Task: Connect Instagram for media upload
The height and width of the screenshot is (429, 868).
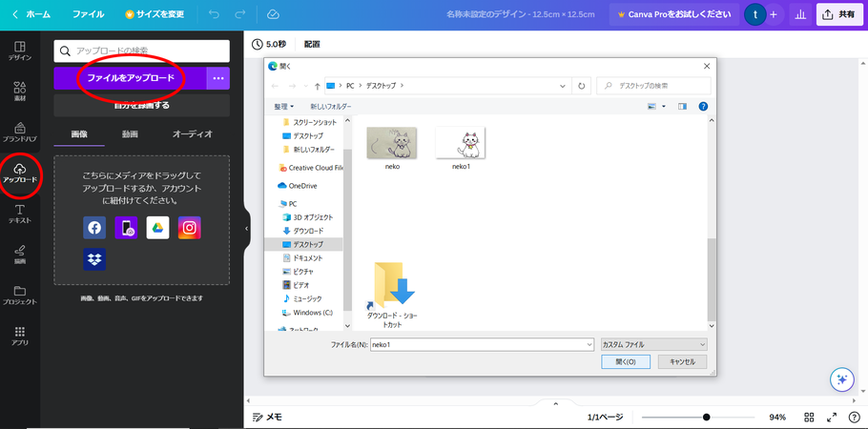Action: [x=189, y=228]
